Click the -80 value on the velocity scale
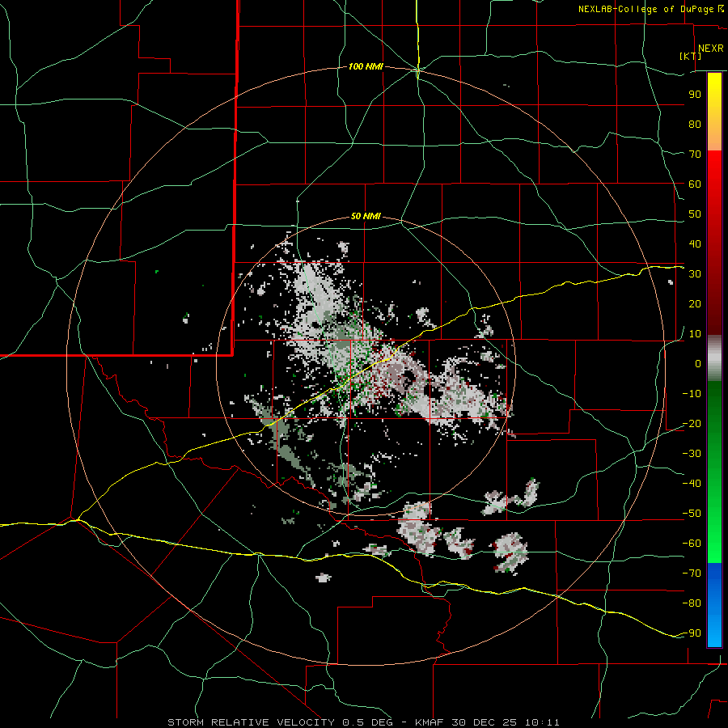The image size is (728, 728). (692, 603)
